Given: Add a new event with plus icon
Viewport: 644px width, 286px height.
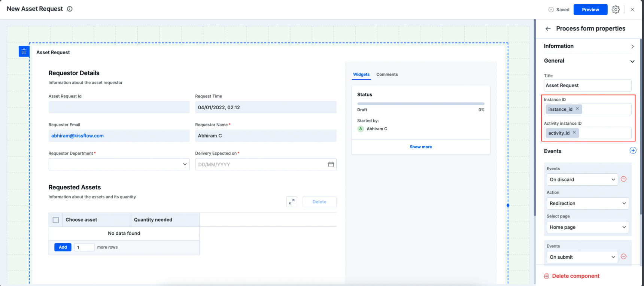Looking at the screenshot, I should coord(633,150).
